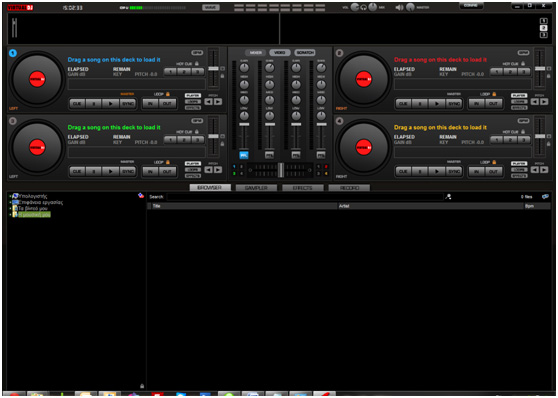Screen dimensions: 558x398
Task: Play the track on deck 3
Action: [x=111, y=172]
